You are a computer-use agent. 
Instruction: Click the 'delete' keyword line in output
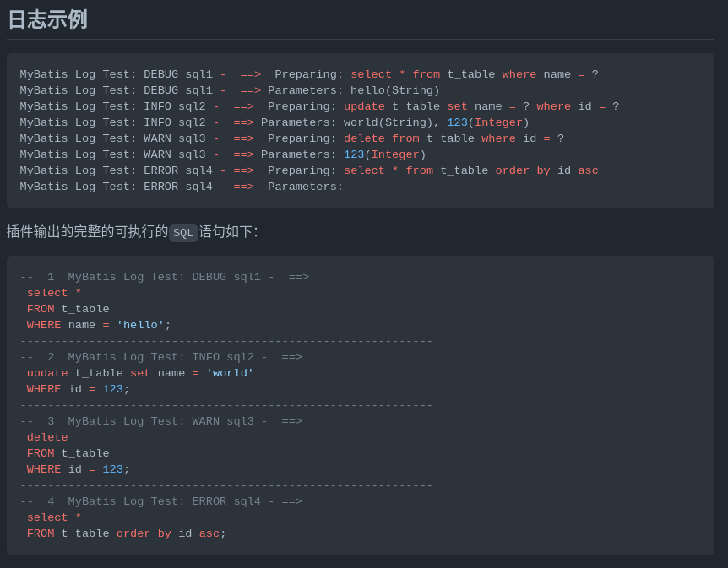(x=47, y=437)
